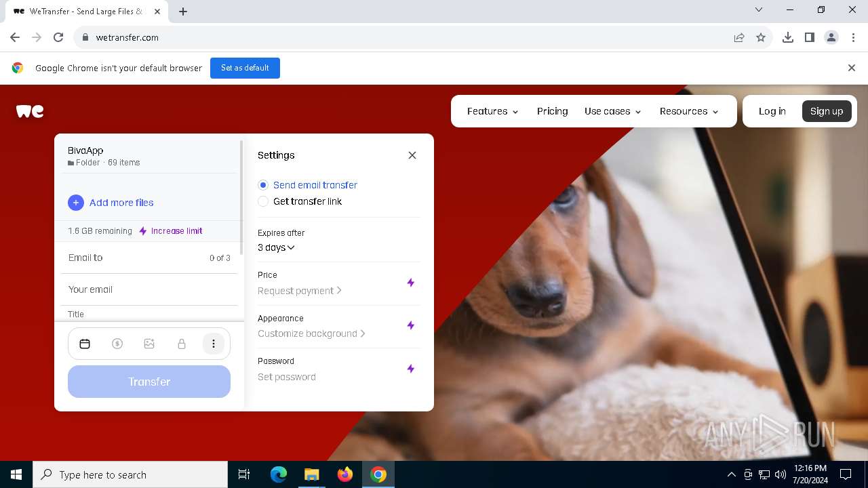
Task: Click Set as default button
Action: (245, 68)
